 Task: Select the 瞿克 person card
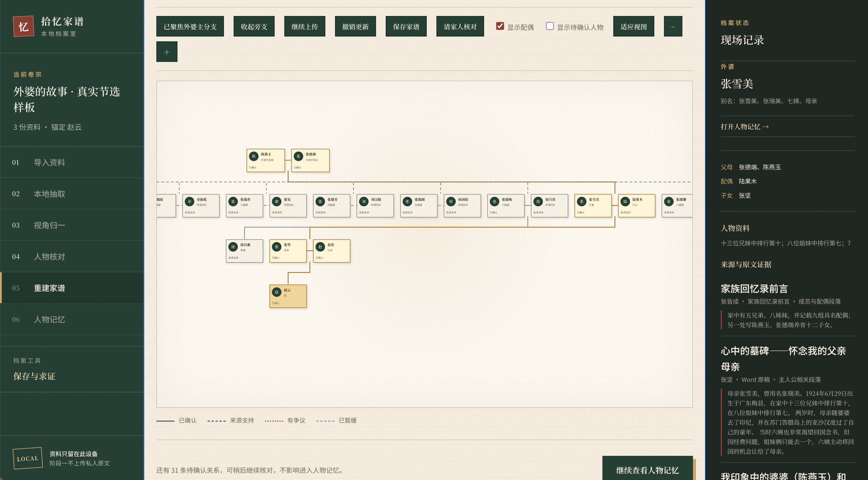tap(288, 206)
